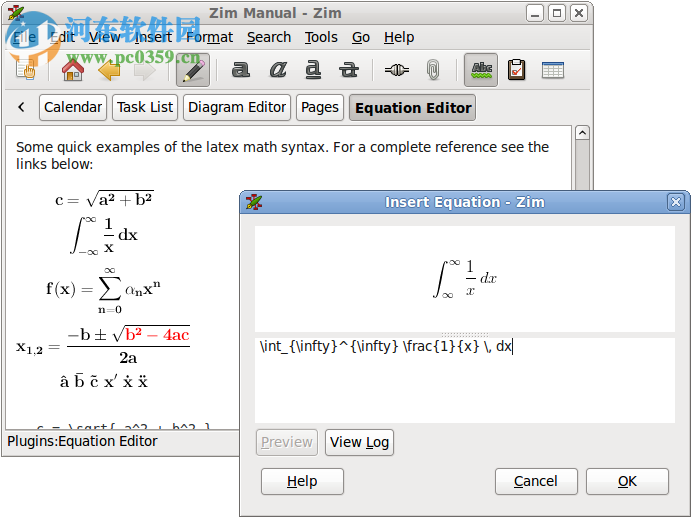Open the Search menu

tap(269, 38)
